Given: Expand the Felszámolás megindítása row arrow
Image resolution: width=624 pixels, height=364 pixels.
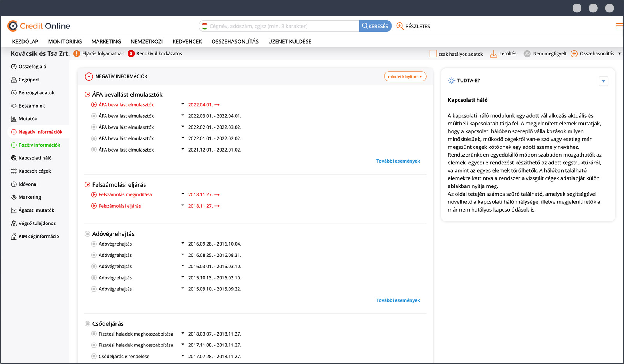Looking at the screenshot, I should pyautogui.click(x=183, y=194).
